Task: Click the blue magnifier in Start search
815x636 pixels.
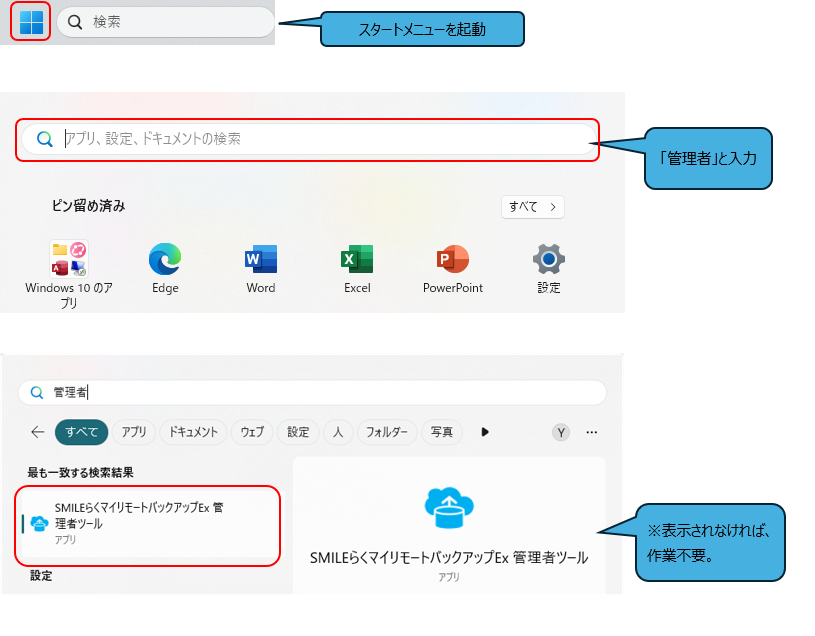Action: (45, 139)
